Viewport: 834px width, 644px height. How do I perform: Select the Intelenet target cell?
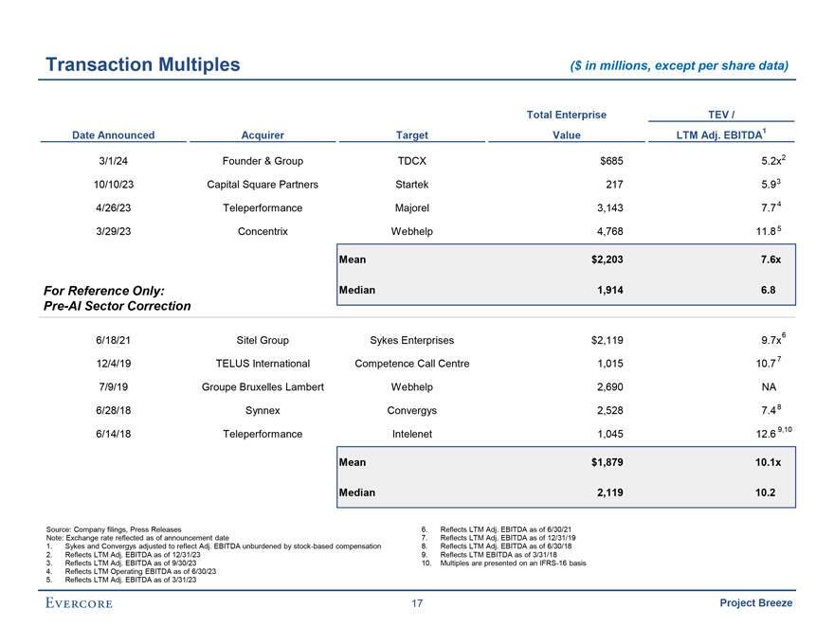(411, 434)
